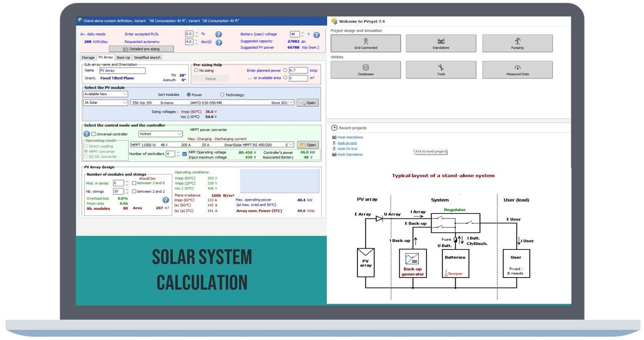Expand the JA Solar manufacturer dropdown

(124, 102)
